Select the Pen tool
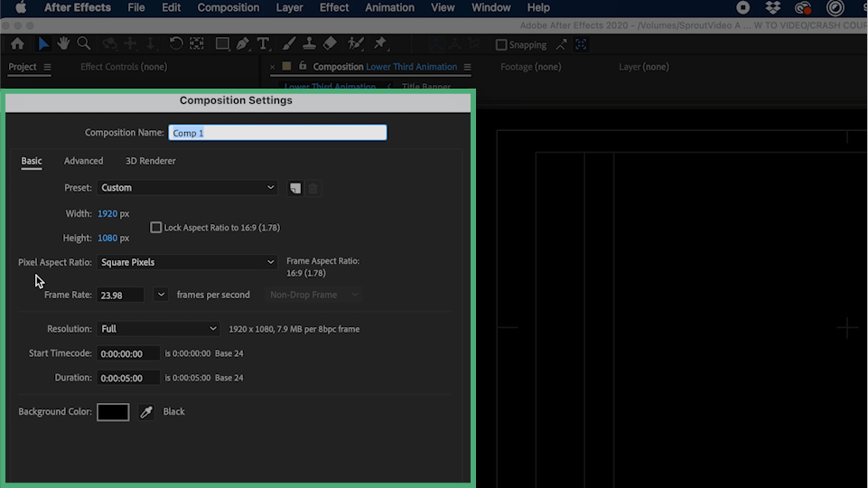The image size is (868, 488). (242, 43)
